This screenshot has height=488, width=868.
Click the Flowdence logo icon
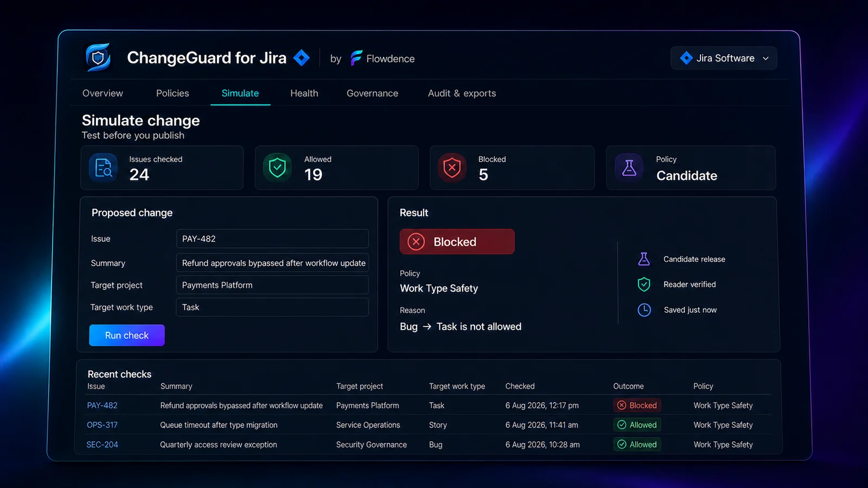pos(356,58)
